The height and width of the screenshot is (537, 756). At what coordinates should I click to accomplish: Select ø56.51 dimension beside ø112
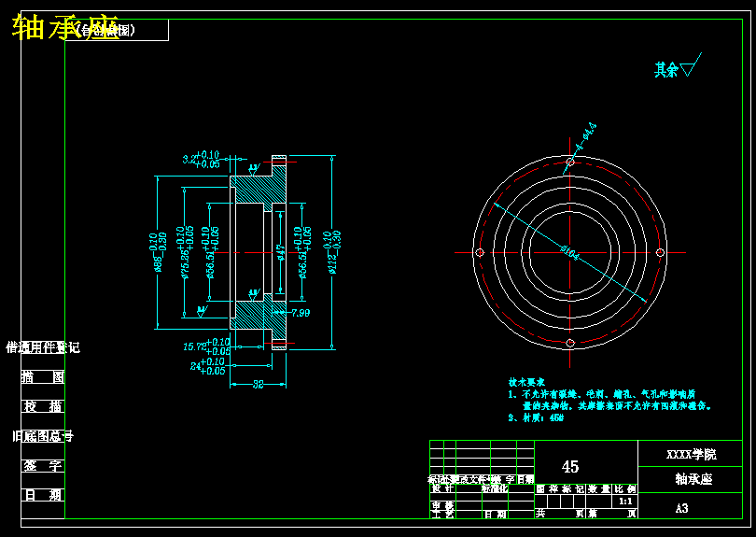click(x=302, y=252)
